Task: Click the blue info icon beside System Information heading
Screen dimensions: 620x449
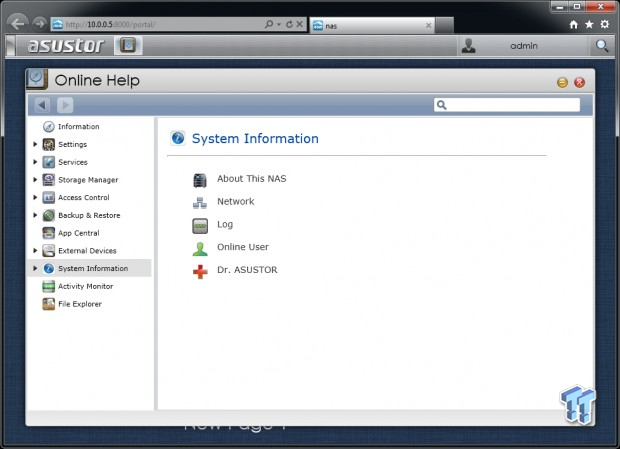Action: (178, 138)
